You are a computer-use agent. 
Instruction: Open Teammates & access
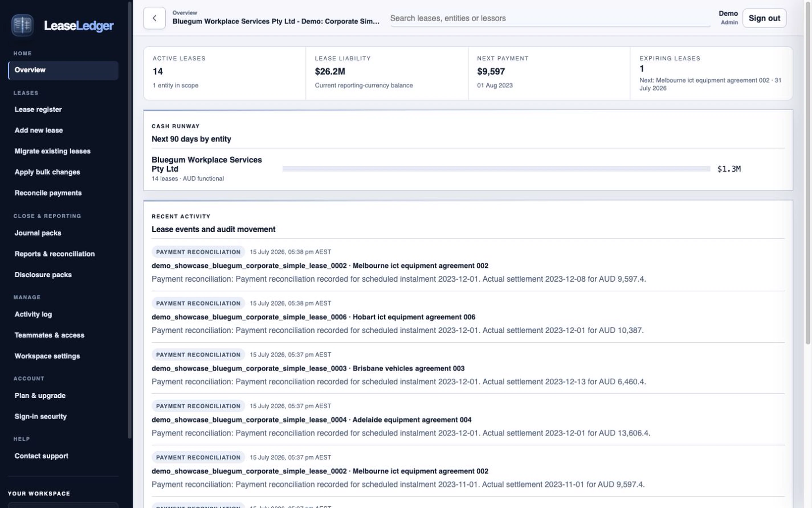tap(49, 335)
